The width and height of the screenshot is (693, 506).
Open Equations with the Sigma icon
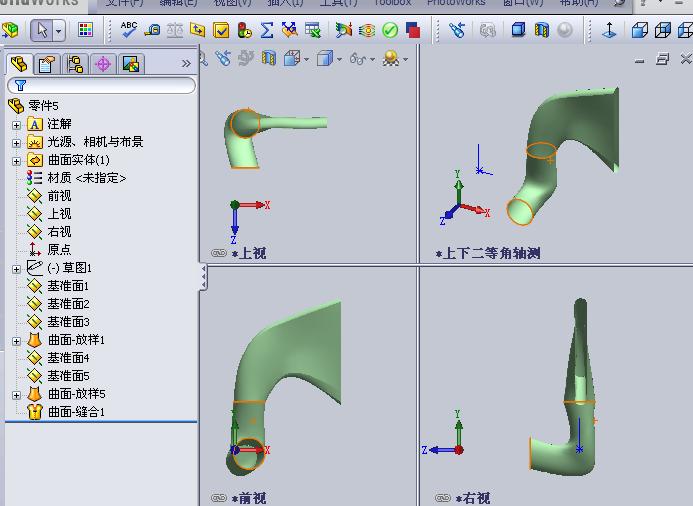(x=267, y=30)
